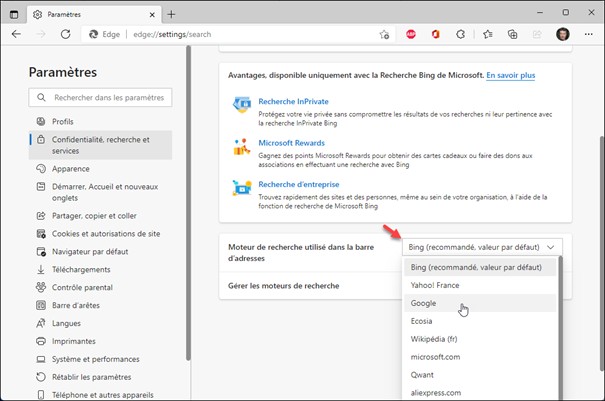
Task: Open the Favorites list toolbar icon
Action: (487, 33)
